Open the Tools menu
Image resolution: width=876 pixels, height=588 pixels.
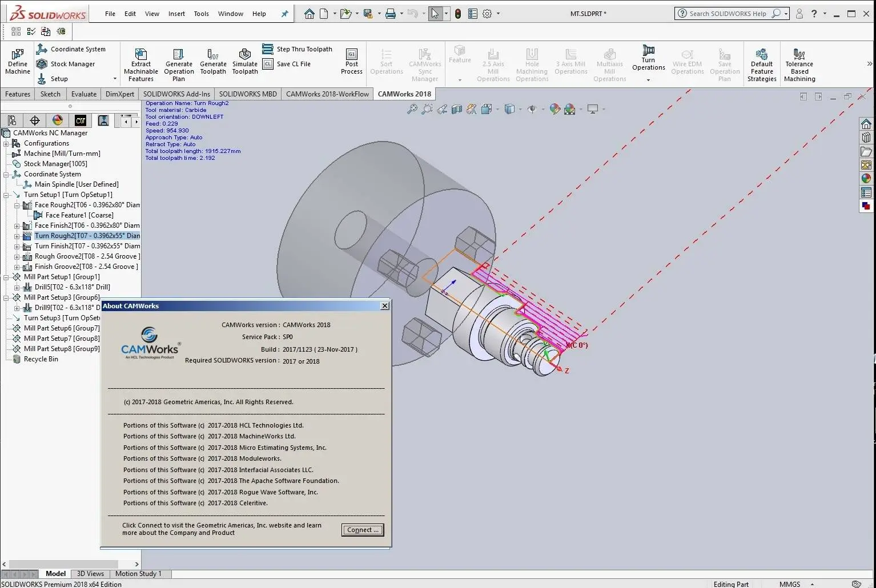click(201, 14)
